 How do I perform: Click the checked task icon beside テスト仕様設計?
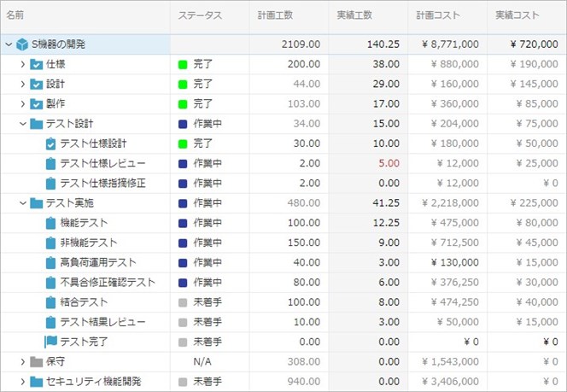(x=50, y=143)
